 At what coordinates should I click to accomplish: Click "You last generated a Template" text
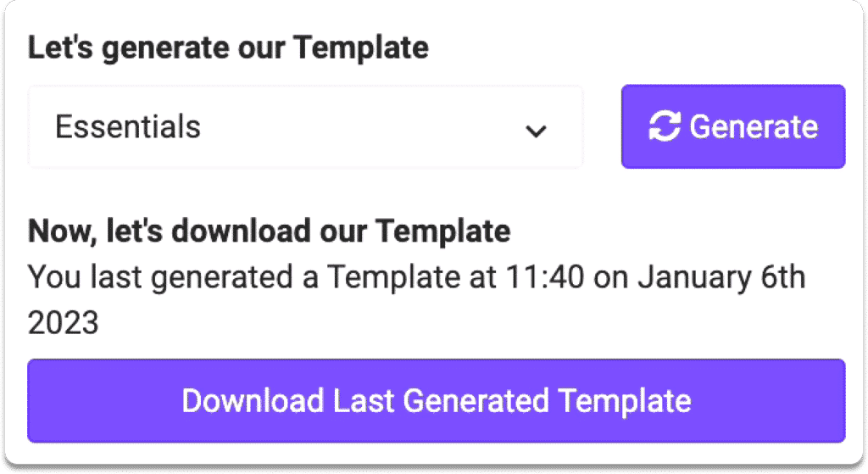243,277
